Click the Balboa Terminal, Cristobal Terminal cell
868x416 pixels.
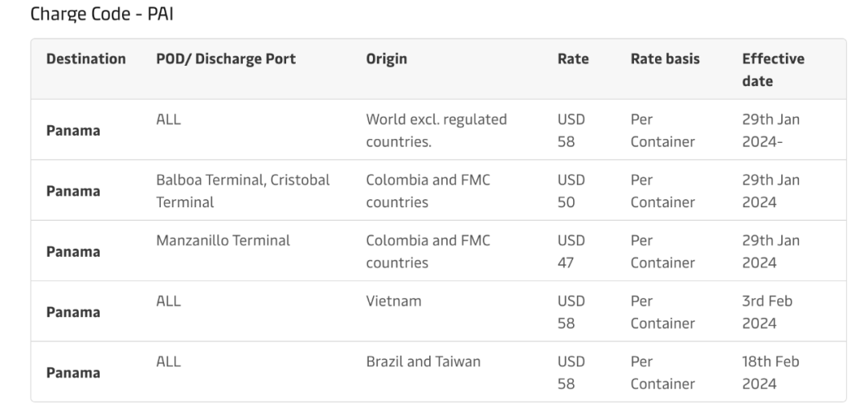click(243, 191)
